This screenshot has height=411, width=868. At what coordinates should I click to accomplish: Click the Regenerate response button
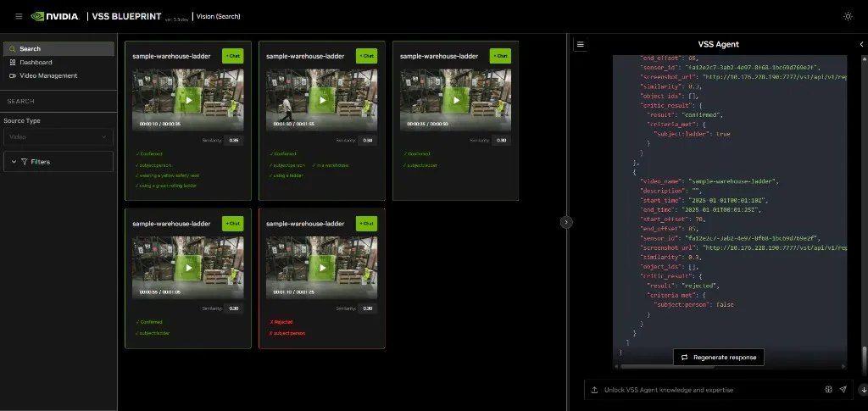click(719, 358)
